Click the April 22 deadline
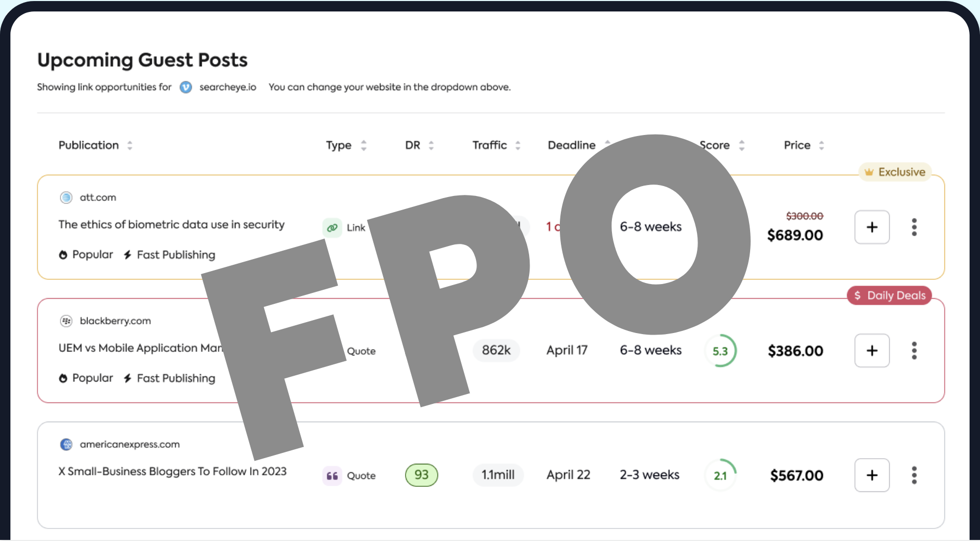The width and height of the screenshot is (980, 541). point(569,475)
